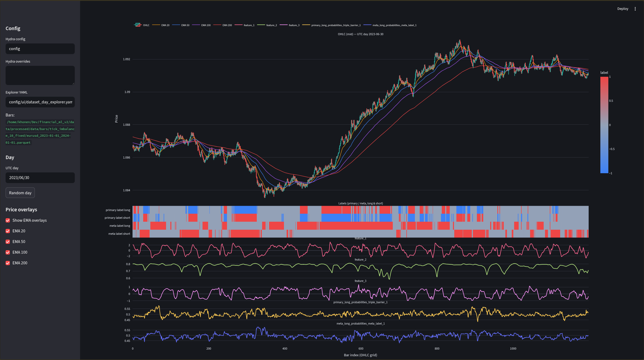The width and height of the screenshot is (644, 360).
Task: Uncheck Show EMA overlays checkbox
Action: coord(8,220)
